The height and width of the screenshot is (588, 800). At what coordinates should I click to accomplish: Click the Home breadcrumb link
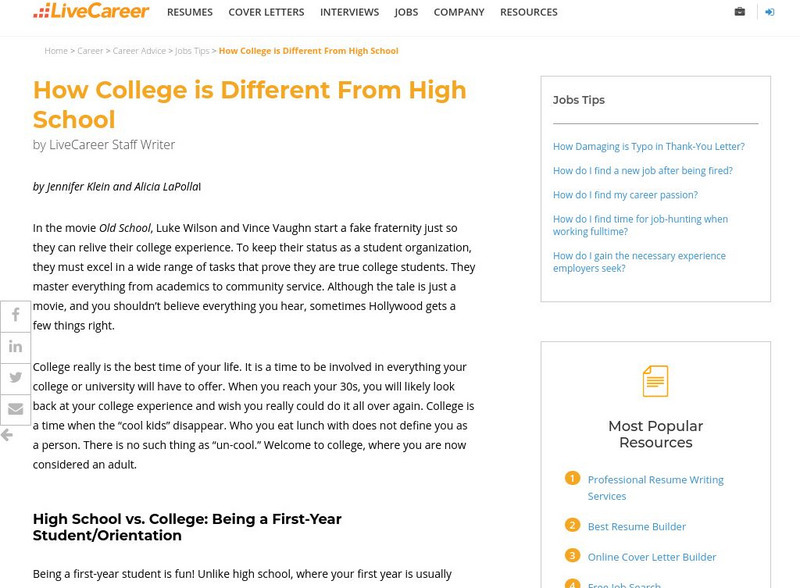[55, 50]
